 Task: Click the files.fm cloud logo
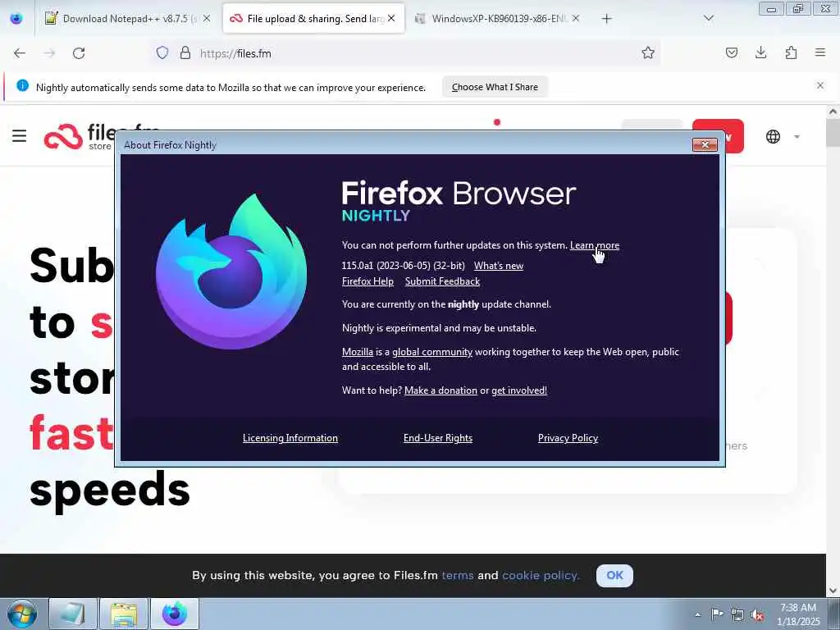click(63, 136)
